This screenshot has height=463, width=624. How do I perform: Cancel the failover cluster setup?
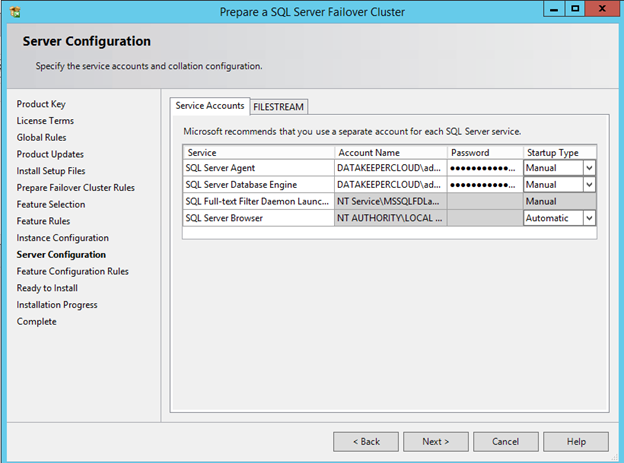pyautogui.click(x=505, y=441)
